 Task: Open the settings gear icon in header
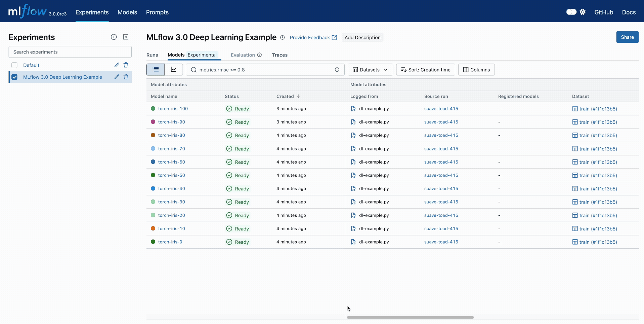click(x=583, y=12)
